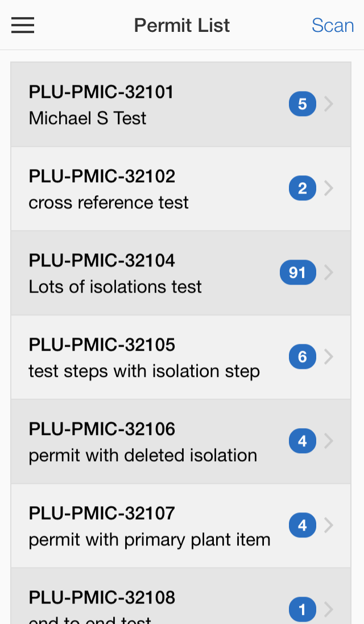Open the hamburger menu icon
Viewport: 364px width, 624px height.
tap(23, 25)
